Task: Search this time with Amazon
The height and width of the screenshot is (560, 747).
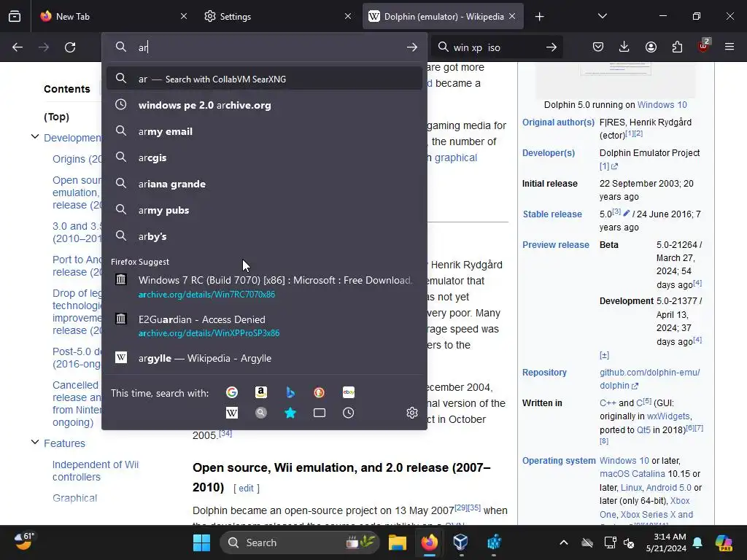Action: [x=261, y=392]
